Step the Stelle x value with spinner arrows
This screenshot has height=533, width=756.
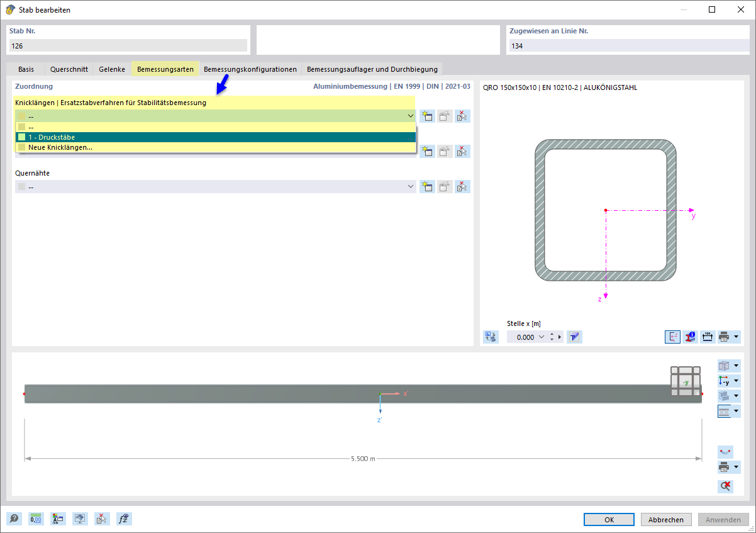552,337
